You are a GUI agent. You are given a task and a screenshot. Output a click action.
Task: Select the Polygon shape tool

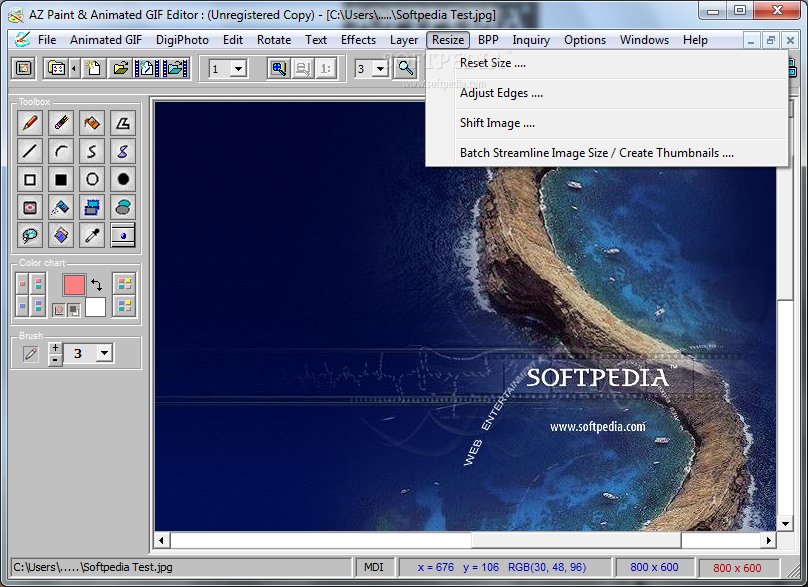123,123
